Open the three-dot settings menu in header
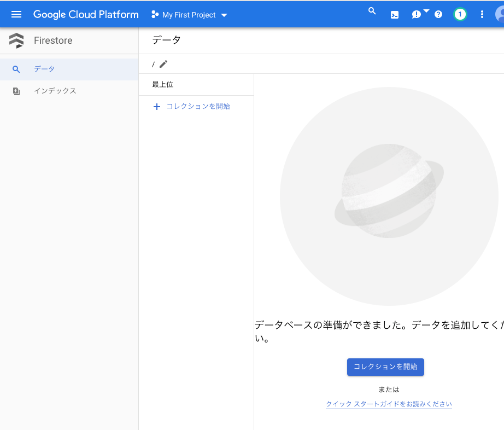The image size is (504, 430). click(x=482, y=14)
